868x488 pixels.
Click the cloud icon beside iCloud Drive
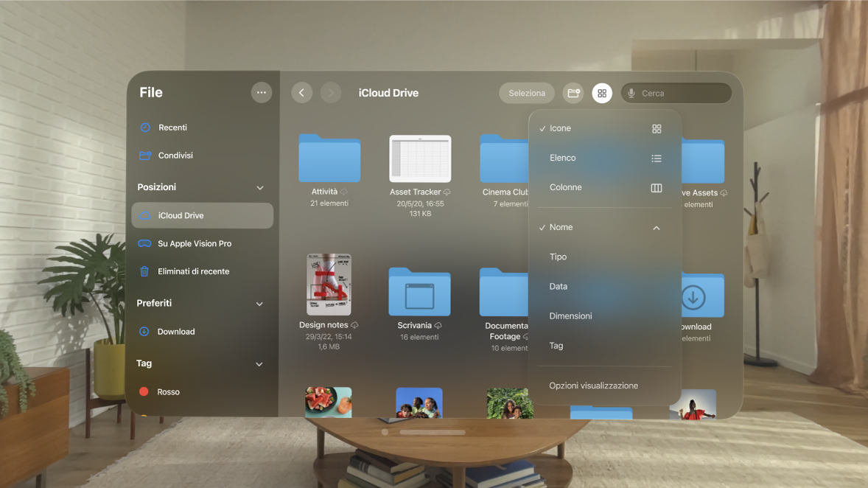[x=145, y=215]
